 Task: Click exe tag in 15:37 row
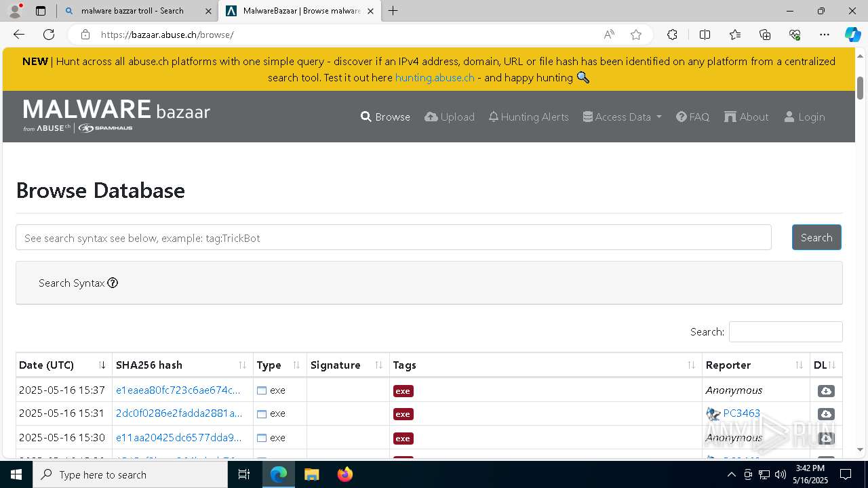pyautogui.click(x=403, y=391)
